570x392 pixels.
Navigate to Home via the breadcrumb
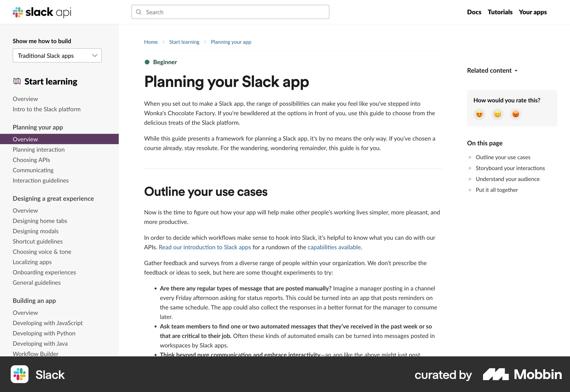point(151,42)
